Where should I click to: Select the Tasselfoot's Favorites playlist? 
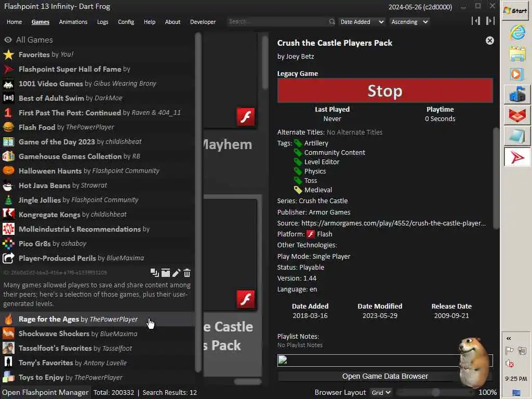[x=98, y=349]
